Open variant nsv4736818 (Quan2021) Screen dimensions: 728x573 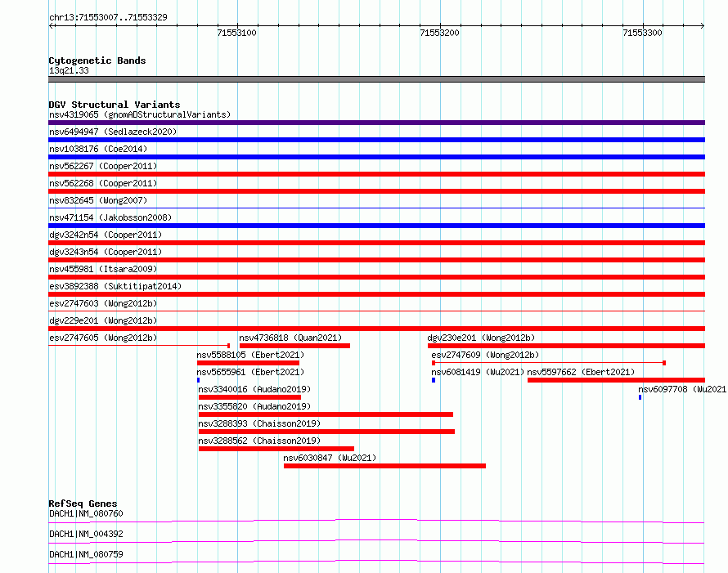point(290,338)
